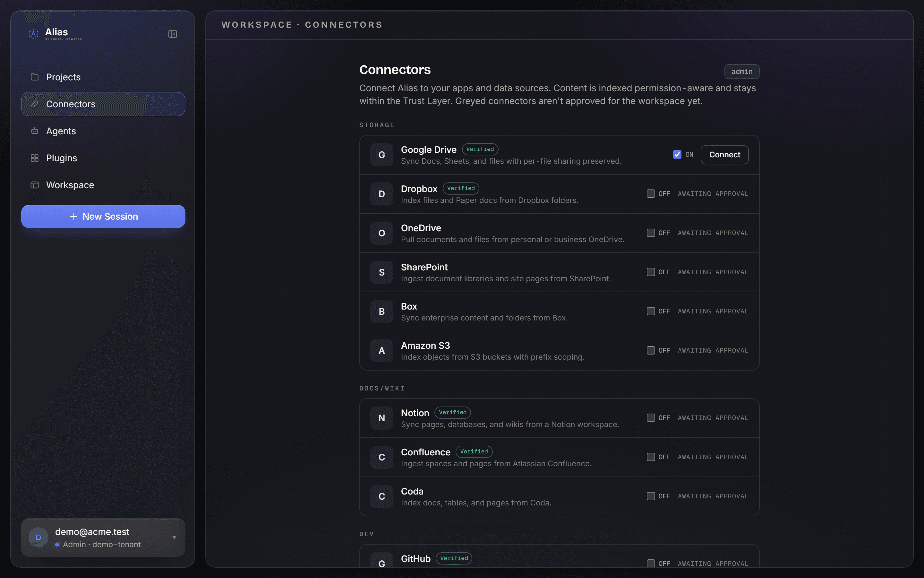Click Dropbox's AWAITING APPROVAL label

713,194
